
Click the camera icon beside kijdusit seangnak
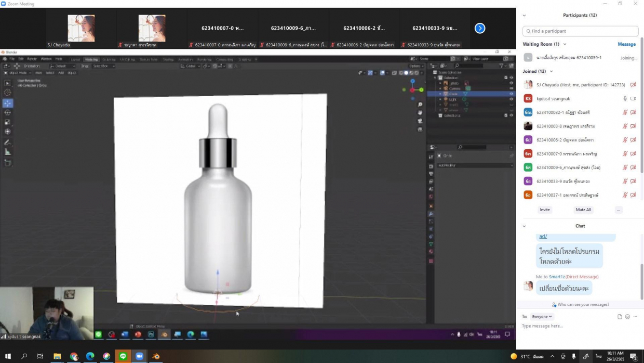(x=633, y=99)
